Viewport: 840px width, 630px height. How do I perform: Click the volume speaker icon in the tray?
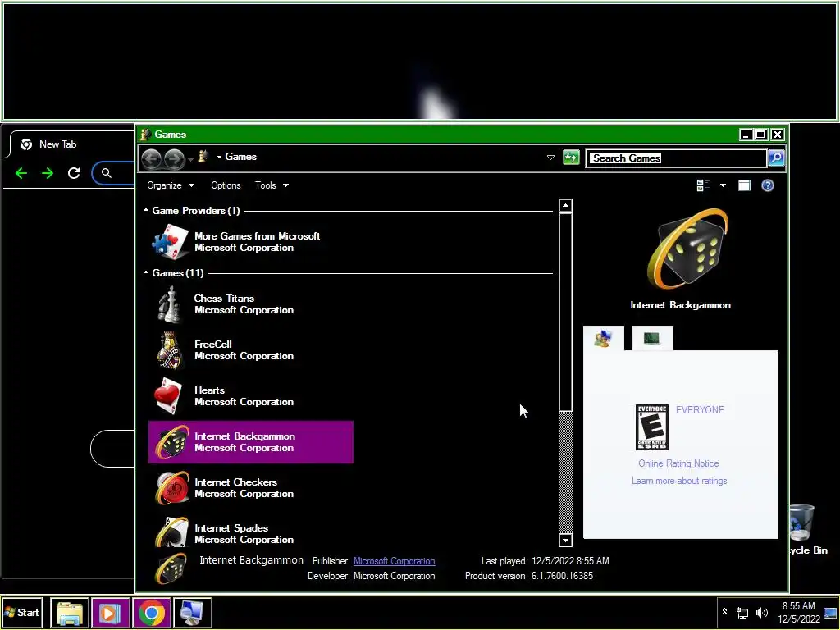(x=761, y=612)
